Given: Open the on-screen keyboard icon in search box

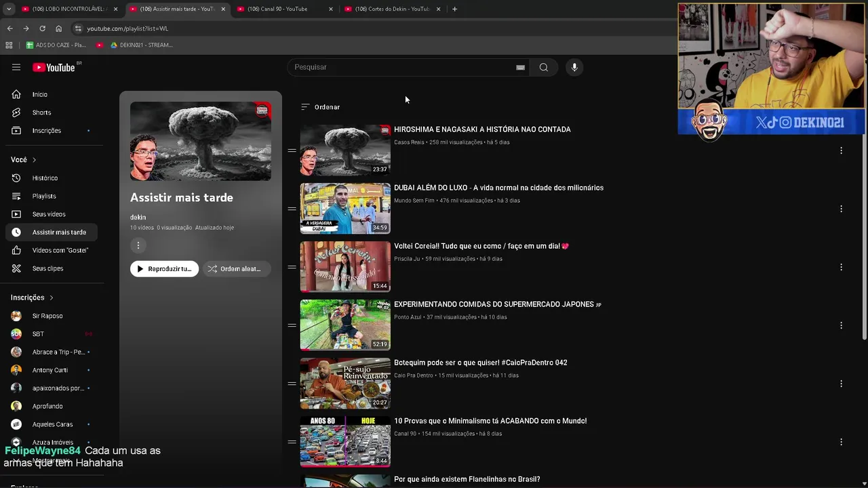Looking at the screenshot, I should [x=520, y=67].
